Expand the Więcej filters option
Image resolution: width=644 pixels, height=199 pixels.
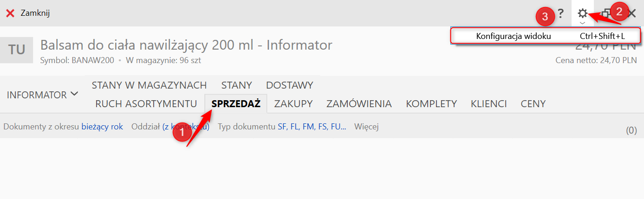[x=366, y=126]
